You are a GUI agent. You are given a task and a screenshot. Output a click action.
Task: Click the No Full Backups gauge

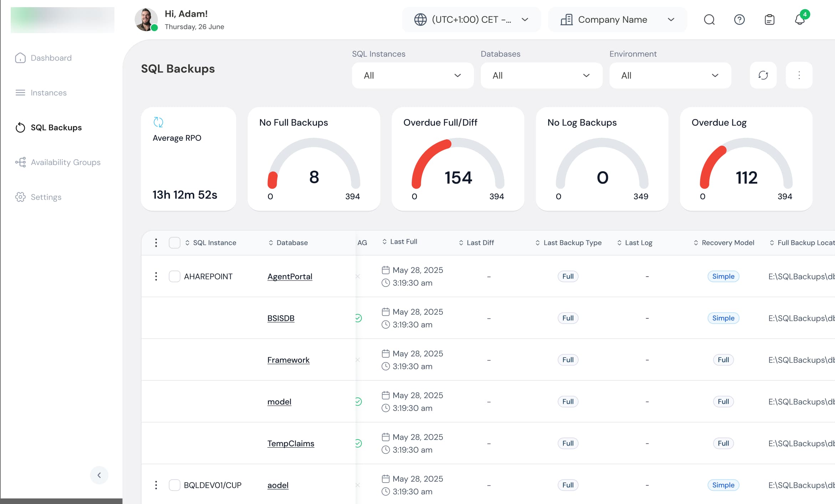pyautogui.click(x=314, y=164)
